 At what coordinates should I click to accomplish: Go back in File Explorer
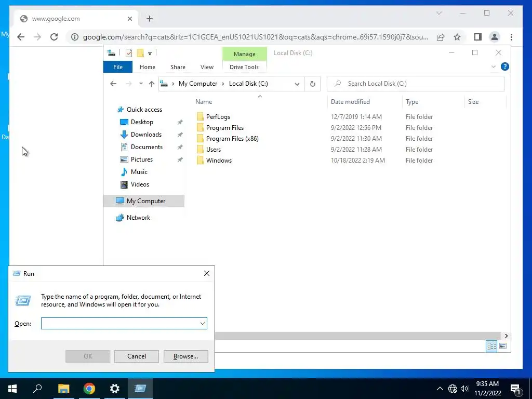click(x=113, y=84)
